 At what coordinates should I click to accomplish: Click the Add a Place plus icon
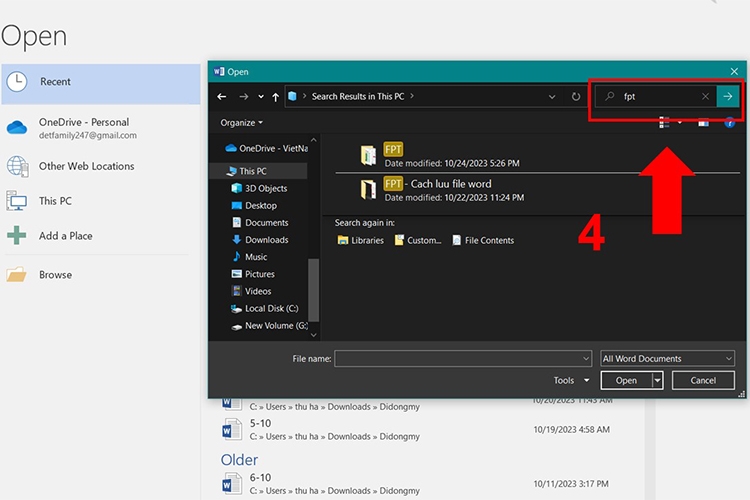pyautogui.click(x=17, y=235)
